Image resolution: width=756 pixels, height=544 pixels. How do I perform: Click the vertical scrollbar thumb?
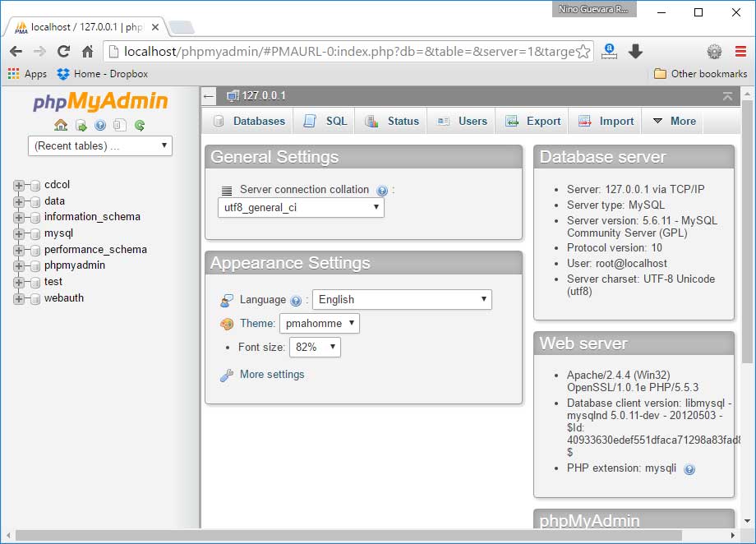coord(747,232)
